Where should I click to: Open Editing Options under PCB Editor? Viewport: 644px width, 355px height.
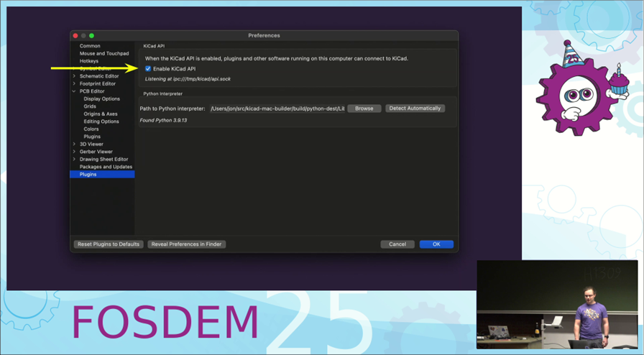click(x=101, y=121)
